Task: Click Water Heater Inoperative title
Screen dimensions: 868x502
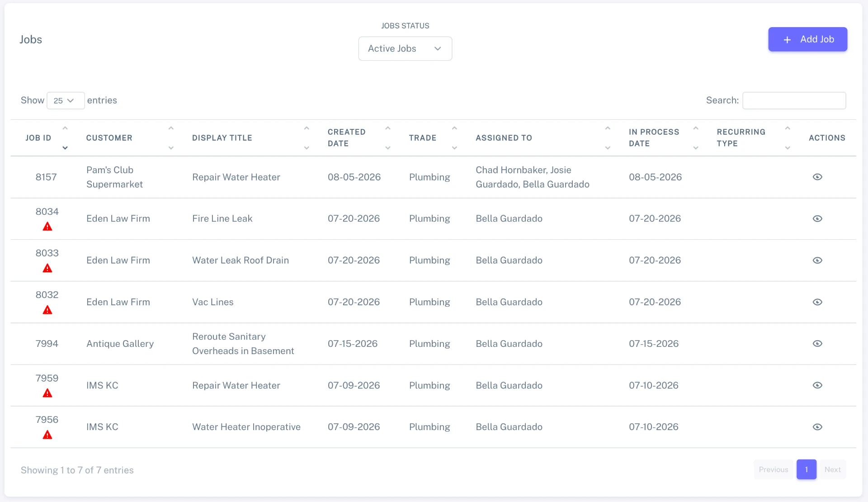Action: click(246, 427)
